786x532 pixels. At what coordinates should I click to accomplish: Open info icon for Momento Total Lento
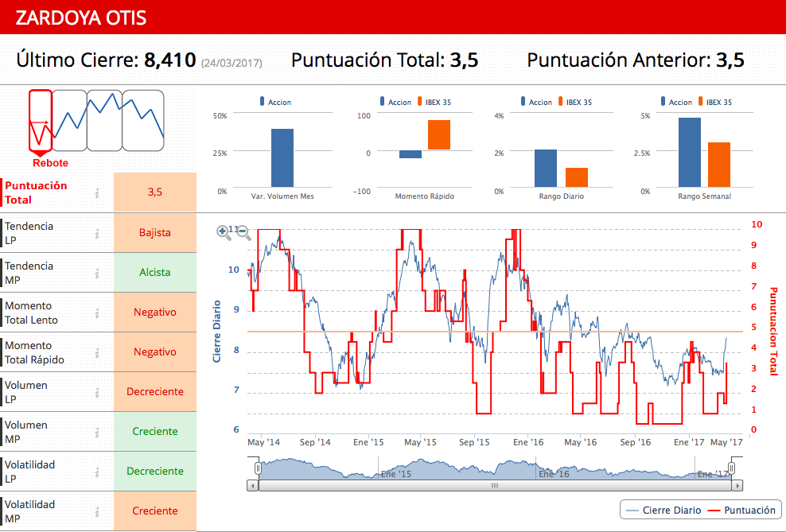pyautogui.click(x=97, y=313)
